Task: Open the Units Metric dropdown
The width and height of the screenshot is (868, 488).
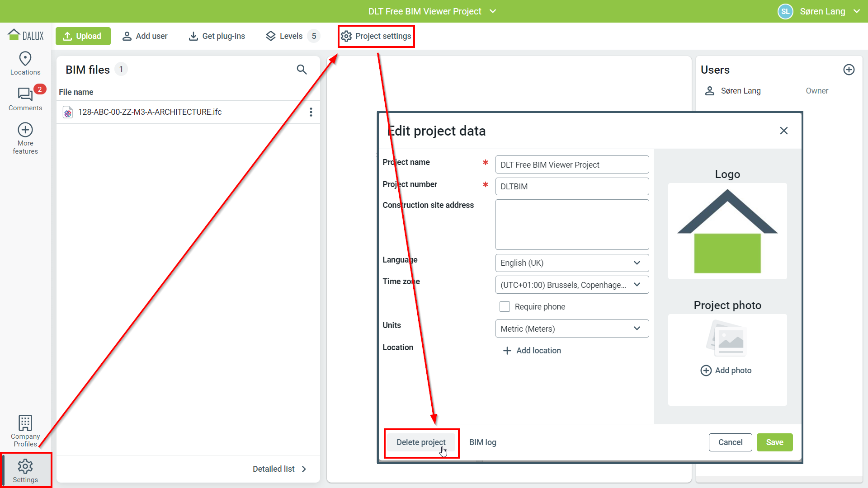Action: tap(572, 328)
